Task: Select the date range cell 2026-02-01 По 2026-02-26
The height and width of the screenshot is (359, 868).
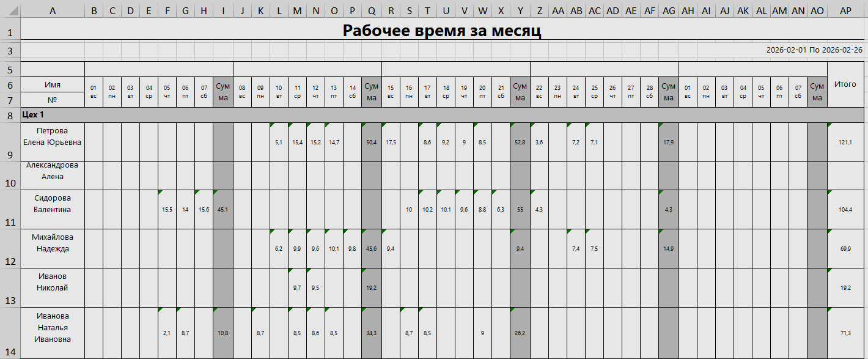Action: tap(814, 50)
